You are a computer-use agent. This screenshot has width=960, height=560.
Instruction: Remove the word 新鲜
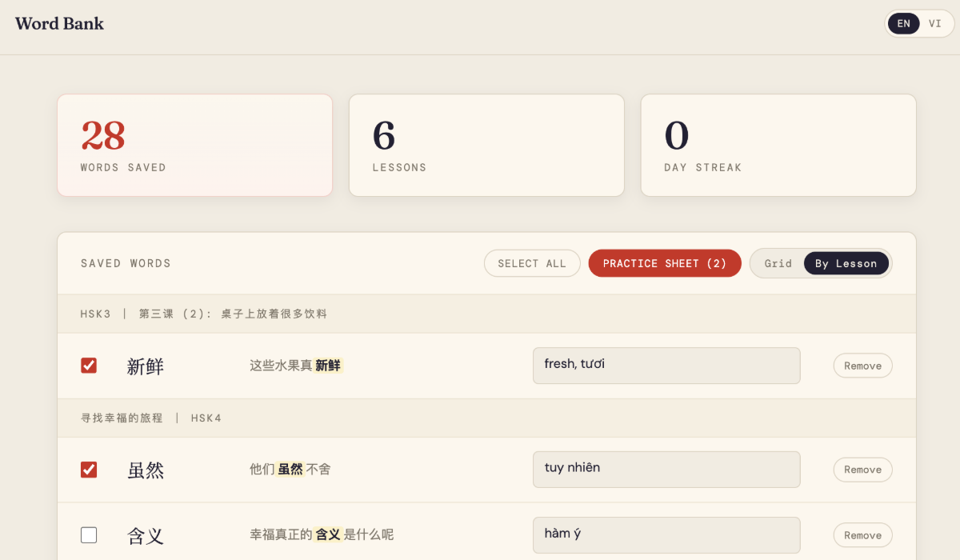tap(862, 366)
